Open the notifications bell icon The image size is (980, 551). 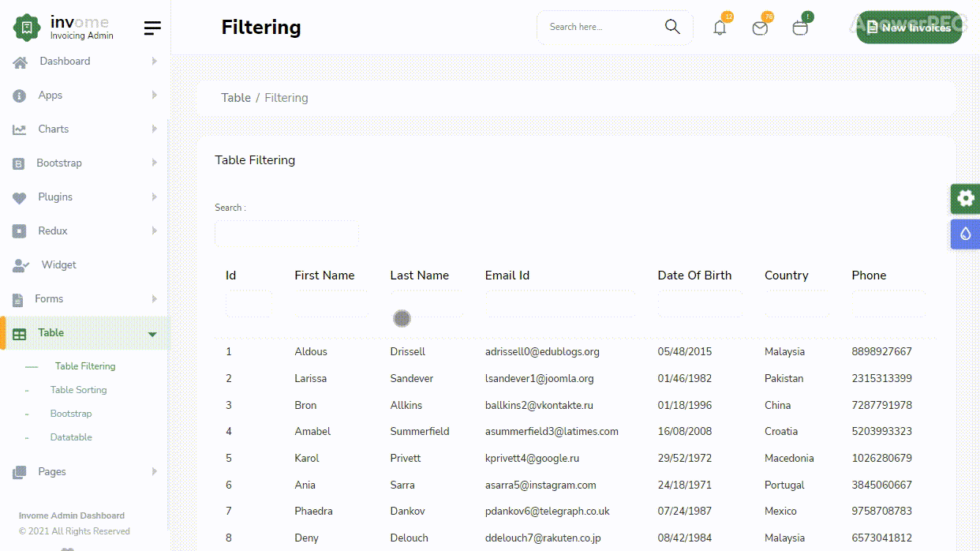click(x=720, y=28)
